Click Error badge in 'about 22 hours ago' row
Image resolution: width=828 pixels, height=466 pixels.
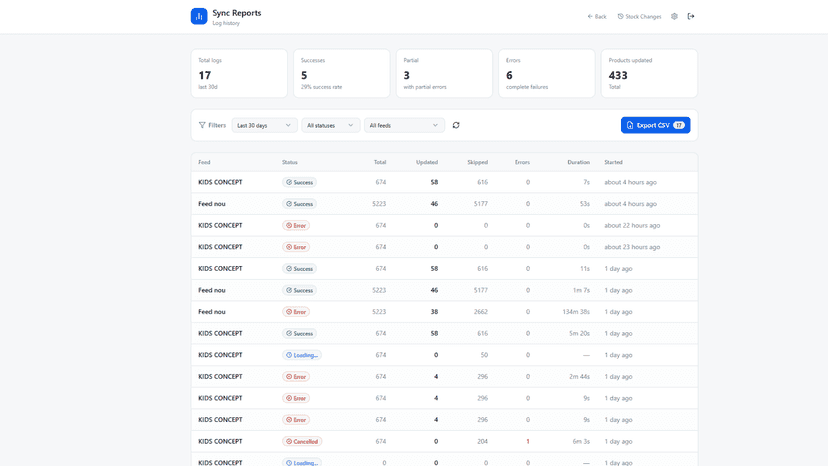(x=296, y=226)
